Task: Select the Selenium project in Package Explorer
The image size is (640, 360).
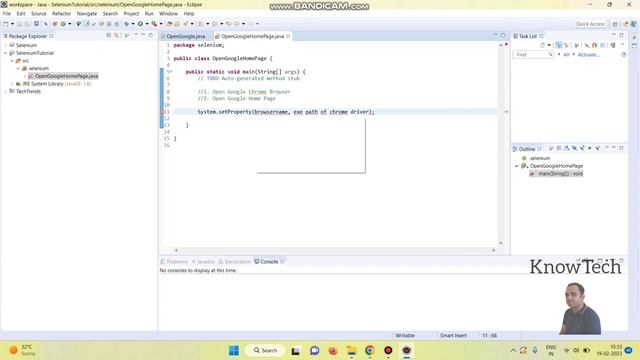Action: (x=26, y=45)
